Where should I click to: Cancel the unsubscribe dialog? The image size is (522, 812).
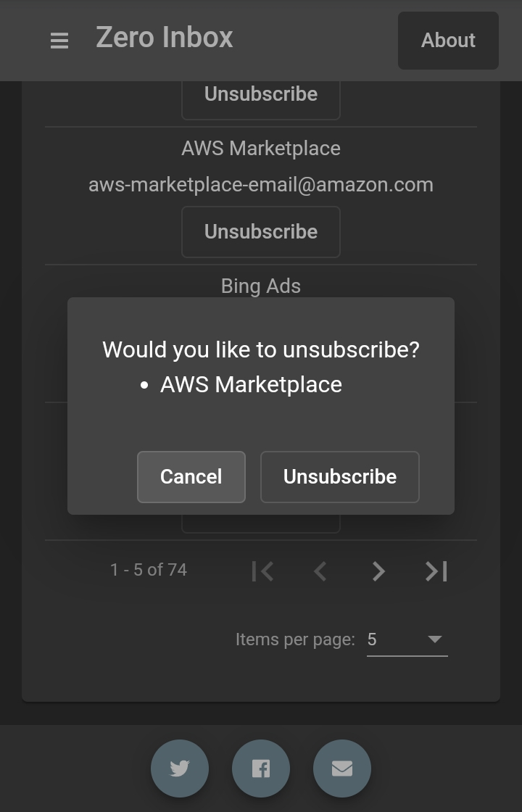point(191,477)
